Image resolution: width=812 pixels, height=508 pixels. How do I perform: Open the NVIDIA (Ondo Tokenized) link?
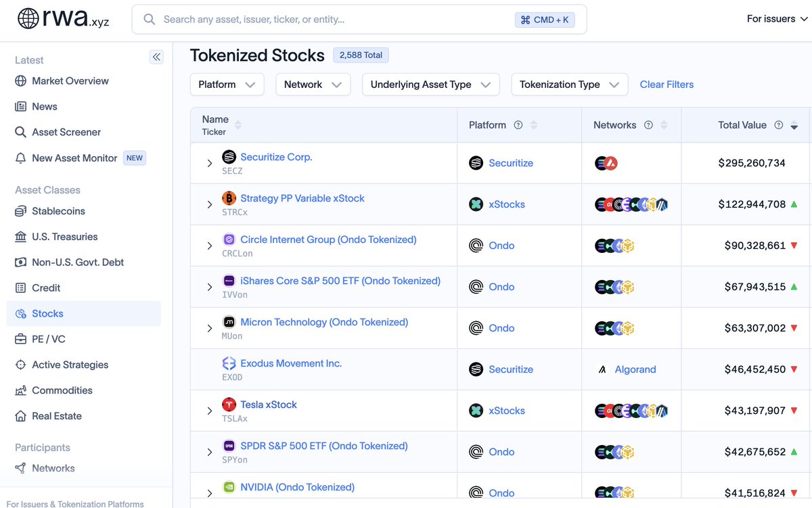tap(297, 487)
